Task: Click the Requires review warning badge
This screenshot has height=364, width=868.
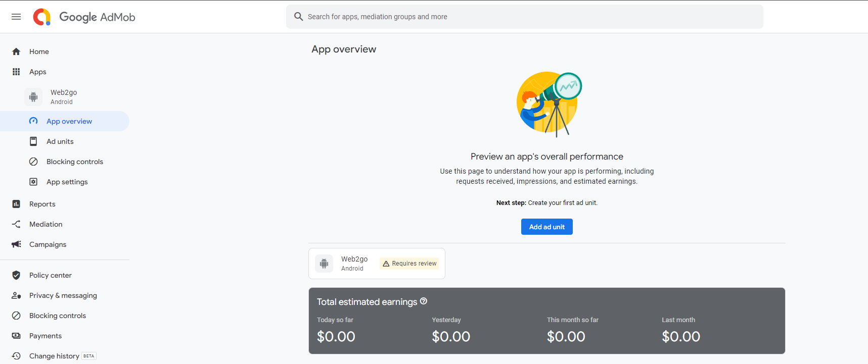Action: 409,264
